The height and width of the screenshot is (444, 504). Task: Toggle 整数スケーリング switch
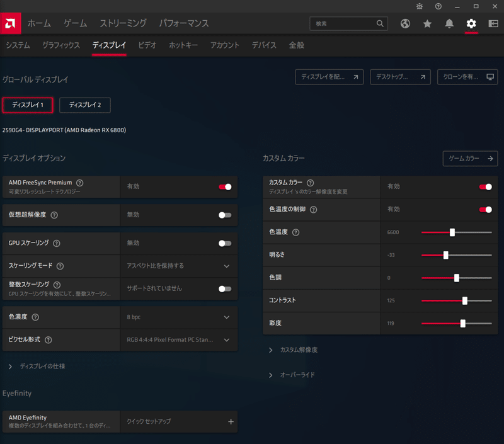coord(225,289)
